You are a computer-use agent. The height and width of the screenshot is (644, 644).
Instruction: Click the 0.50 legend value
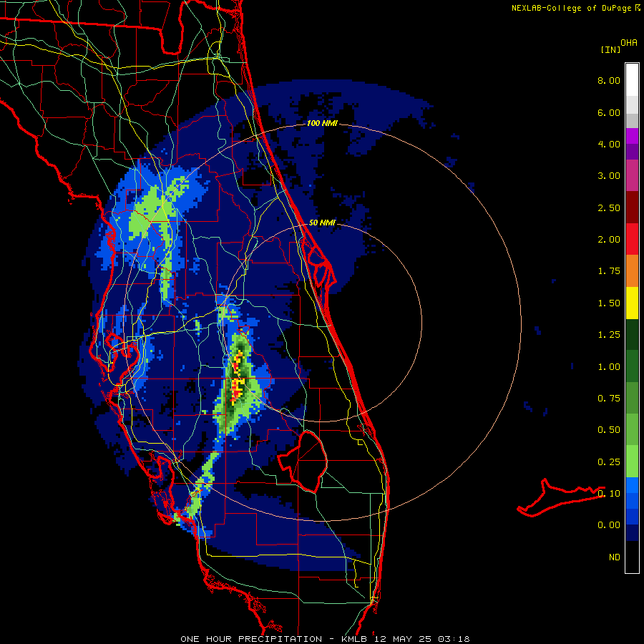(609, 430)
